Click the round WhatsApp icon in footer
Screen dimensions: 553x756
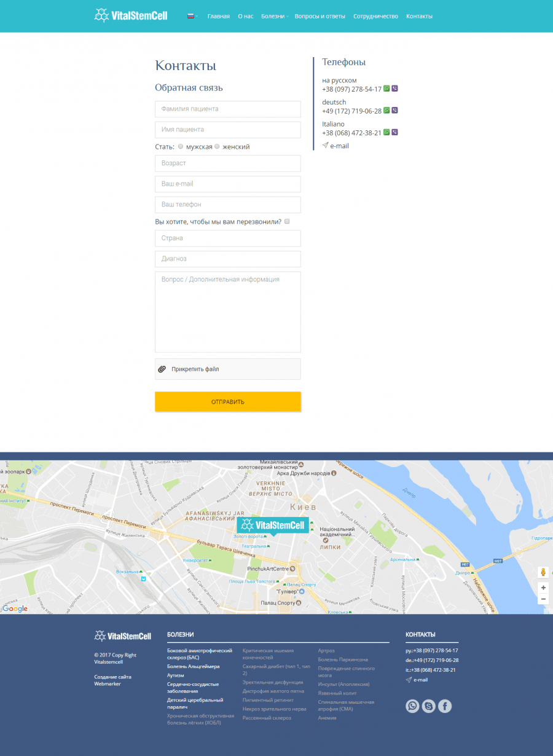(412, 706)
